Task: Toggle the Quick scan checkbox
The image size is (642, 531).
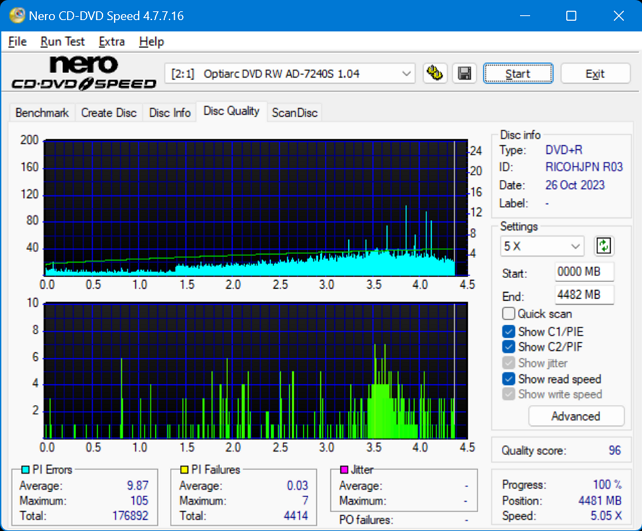Action: 508,314
